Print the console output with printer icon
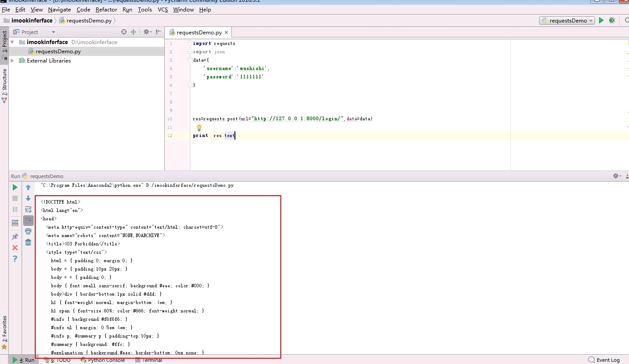Viewport: 629px width, 364px height. [x=28, y=231]
